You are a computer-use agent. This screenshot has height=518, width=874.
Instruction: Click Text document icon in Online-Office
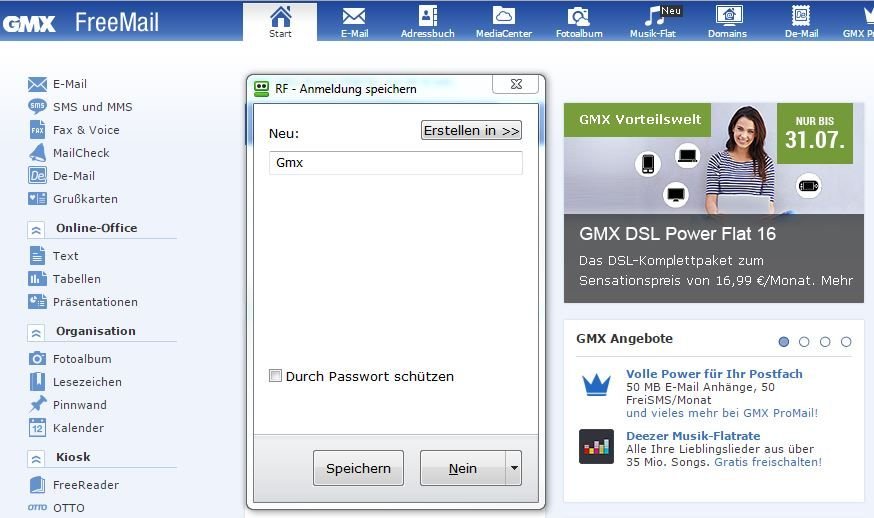(37, 255)
